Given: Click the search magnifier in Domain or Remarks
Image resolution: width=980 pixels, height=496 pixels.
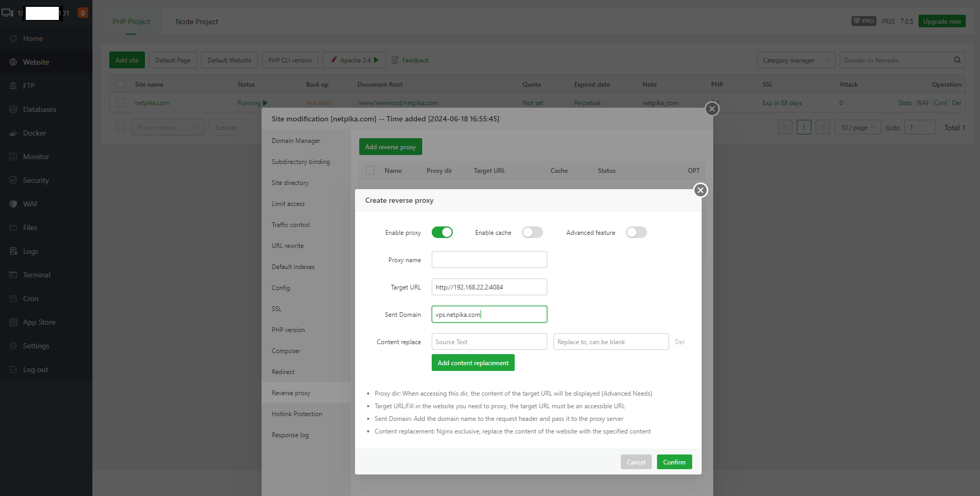Looking at the screenshot, I should click(957, 60).
